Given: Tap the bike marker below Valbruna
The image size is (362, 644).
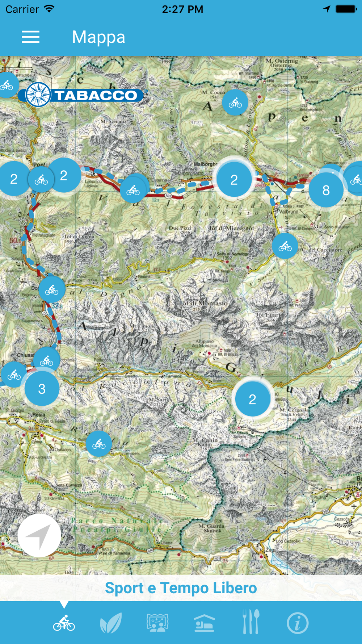Looking at the screenshot, I should click(285, 246).
